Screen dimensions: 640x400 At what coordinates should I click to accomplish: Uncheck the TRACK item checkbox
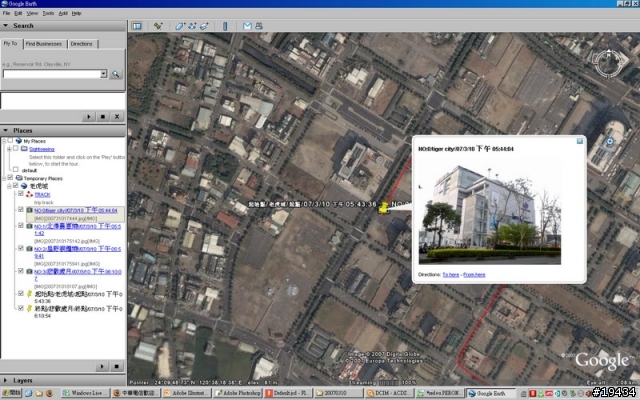point(21,194)
